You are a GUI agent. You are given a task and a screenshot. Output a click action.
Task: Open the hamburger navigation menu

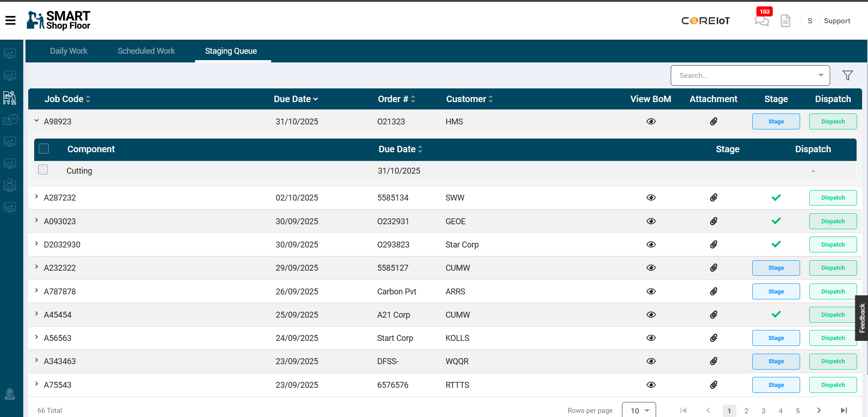click(10, 20)
